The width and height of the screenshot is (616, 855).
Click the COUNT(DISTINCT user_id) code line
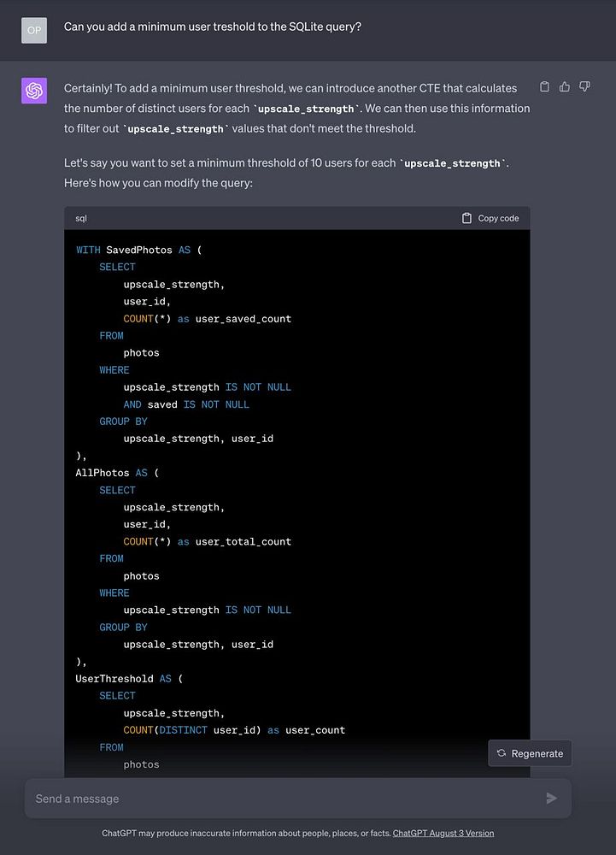pyautogui.click(x=234, y=730)
